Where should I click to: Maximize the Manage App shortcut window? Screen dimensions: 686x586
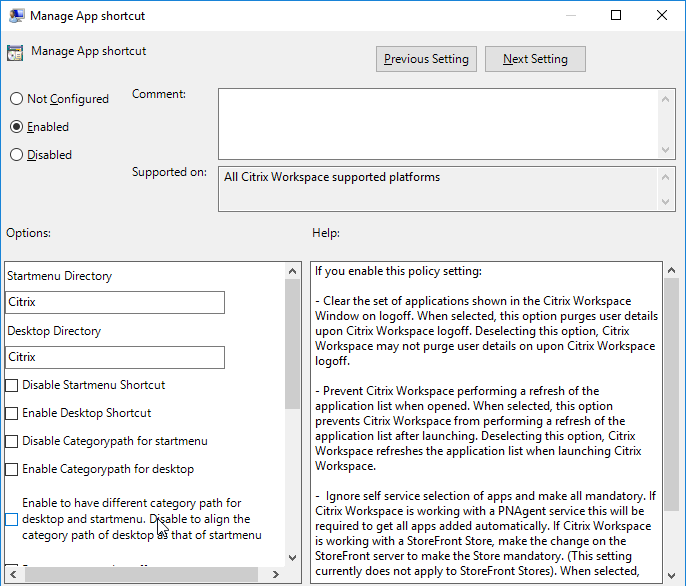click(616, 15)
